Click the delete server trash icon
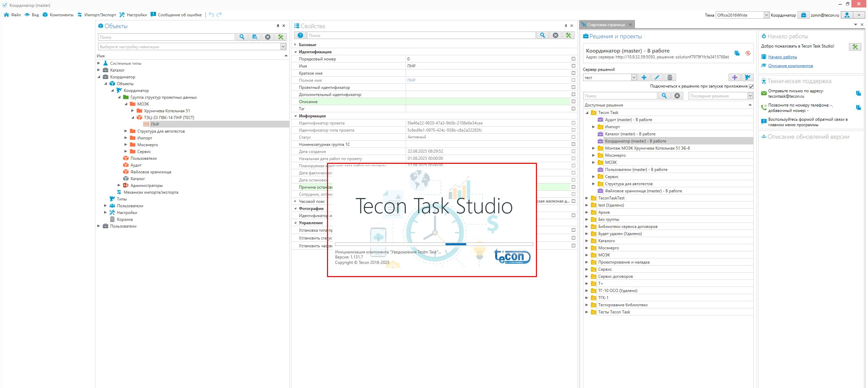Image resolution: width=868 pixels, height=388 pixels. (x=670, y=77)
